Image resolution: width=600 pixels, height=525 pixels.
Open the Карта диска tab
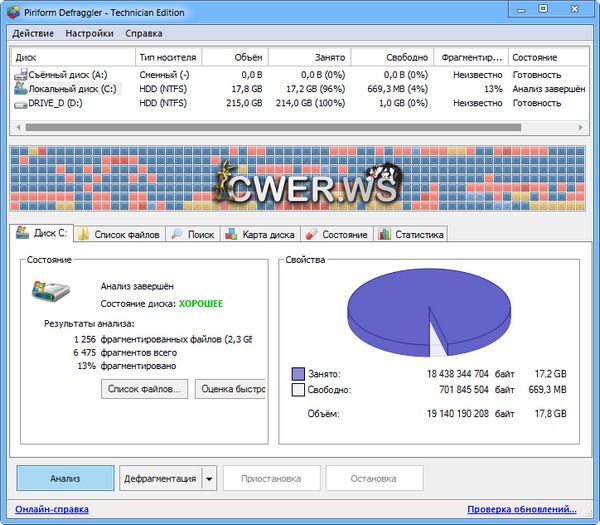click(259, 234)
